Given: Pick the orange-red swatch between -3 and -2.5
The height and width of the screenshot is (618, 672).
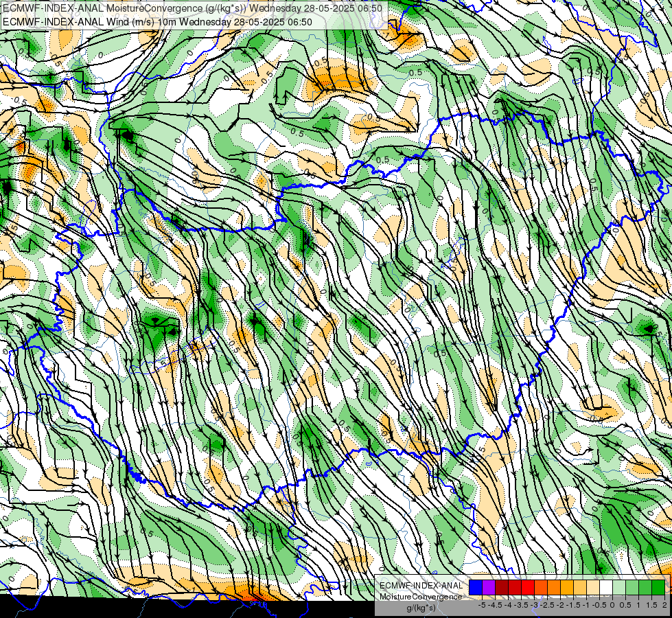Looking at the screenshot, I should [x=541, y=588].
